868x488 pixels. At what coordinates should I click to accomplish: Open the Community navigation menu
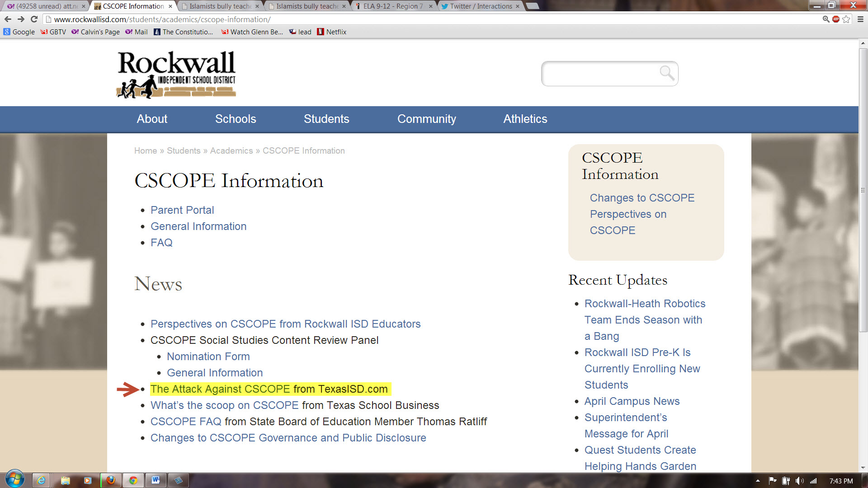pyautogui.click(x=426, y=119)
